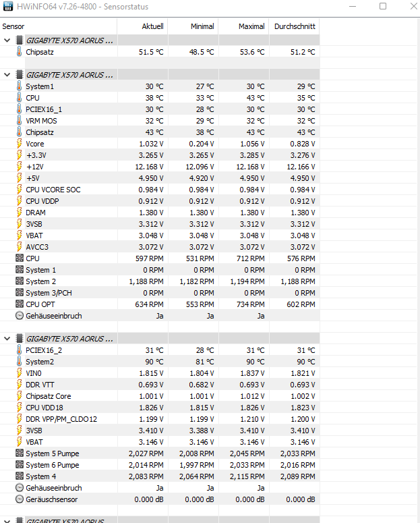The width and height of the screenshot is (420, 523).
Task: Click the thermometer icon of 51.5 °C Chipsatz
Action: click(x=20, y=52)
